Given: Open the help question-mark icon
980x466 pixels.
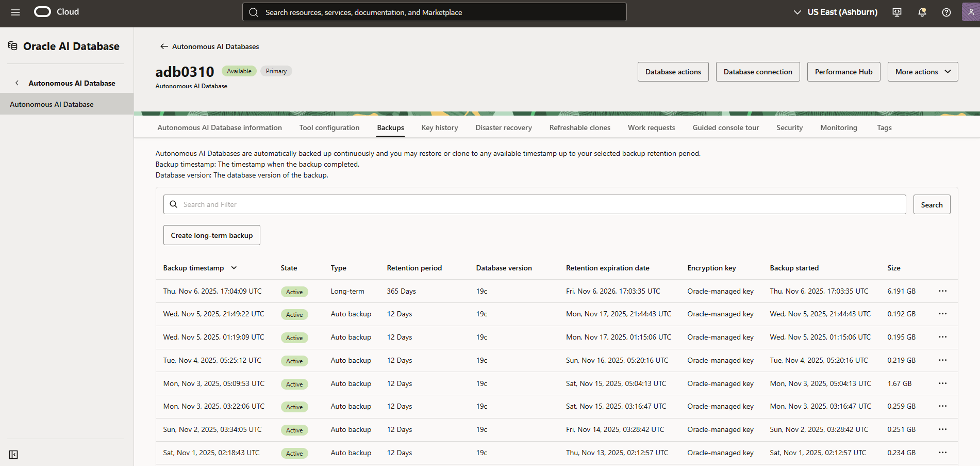Looking at the screenshot, I should click(x=946, y=12).
